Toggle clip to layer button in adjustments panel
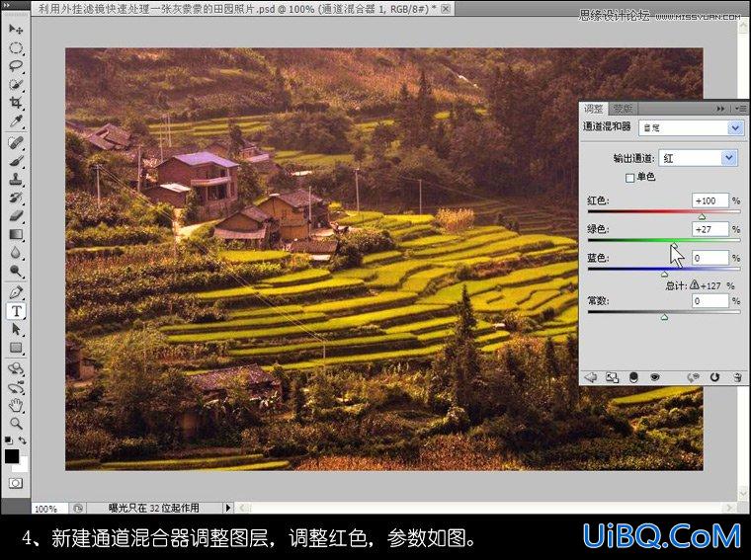The width and height of the screenshot is (751, 560). [x=633, y=377]
